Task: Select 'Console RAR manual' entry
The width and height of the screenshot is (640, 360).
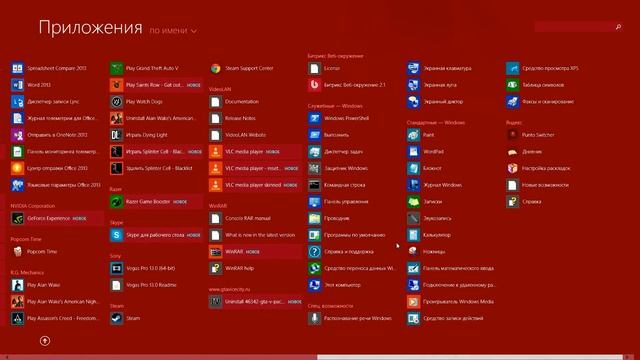Action: 240,218
